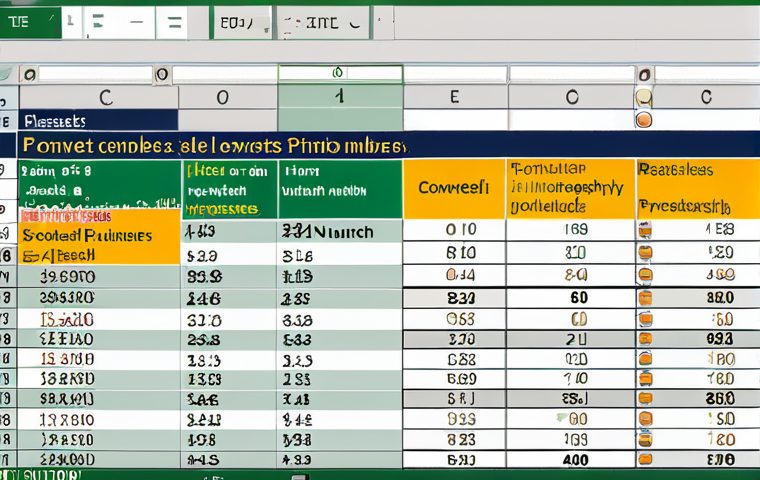760x480 pixels.
Task: Click the bold 400 cell in the bottom row
Action: point(571,459)
